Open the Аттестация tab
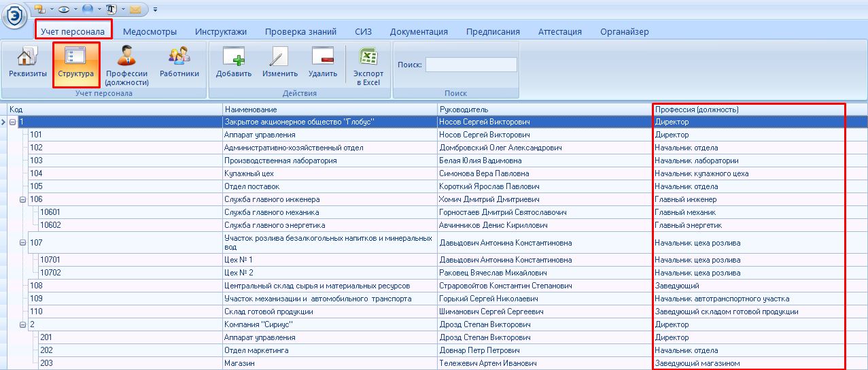868x370 pixels. 559,31
